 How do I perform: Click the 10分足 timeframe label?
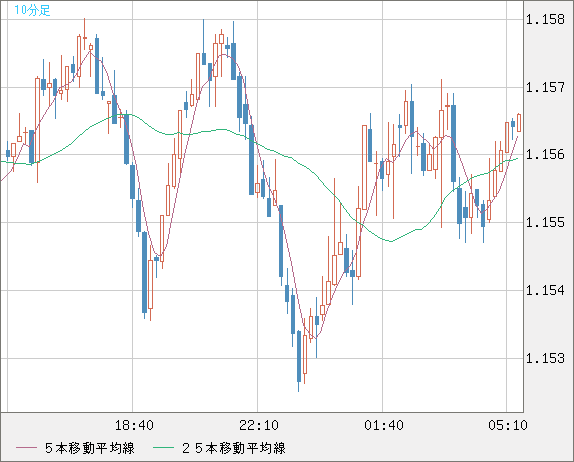(32, 10)
